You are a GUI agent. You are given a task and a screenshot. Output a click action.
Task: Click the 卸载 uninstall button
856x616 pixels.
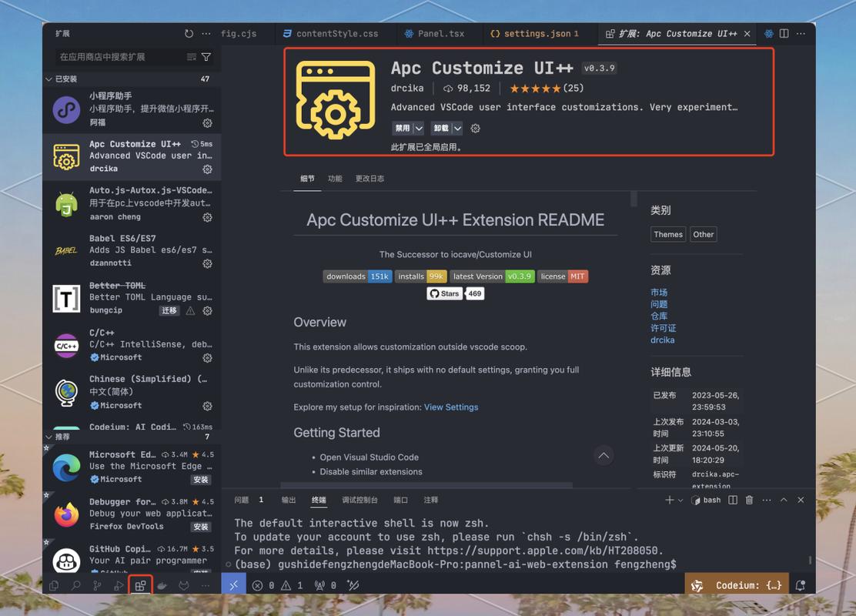pyautogui.click(x=441, y=129)
